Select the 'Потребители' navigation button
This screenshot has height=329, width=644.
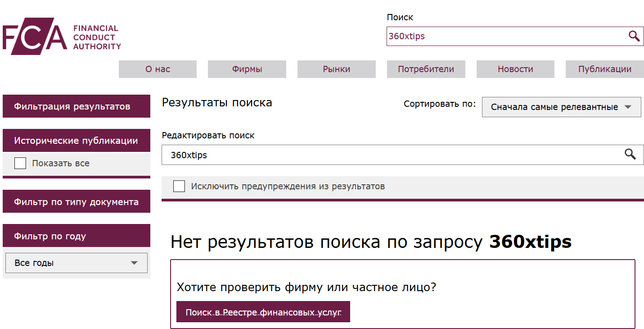(426, 69)
